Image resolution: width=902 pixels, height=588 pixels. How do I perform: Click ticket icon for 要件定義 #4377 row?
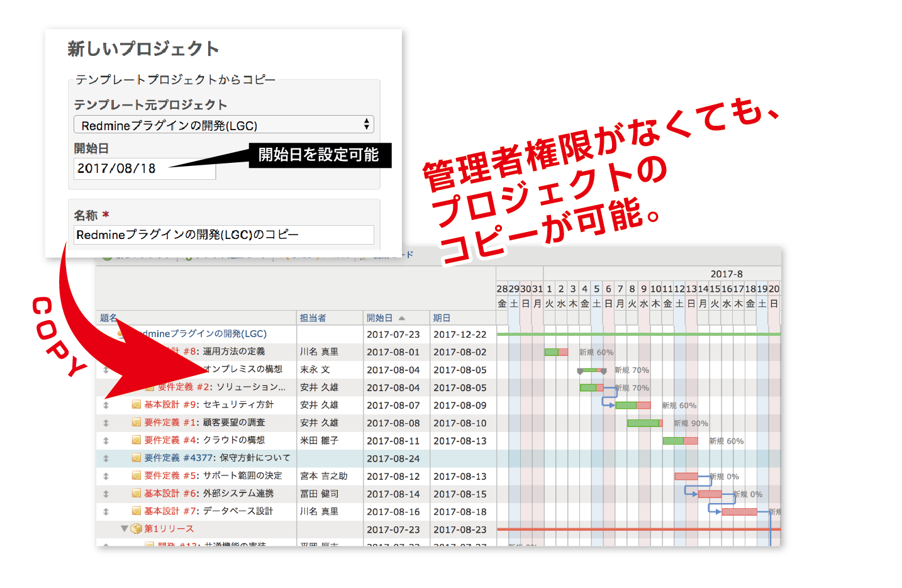click(x=136, y=458)
